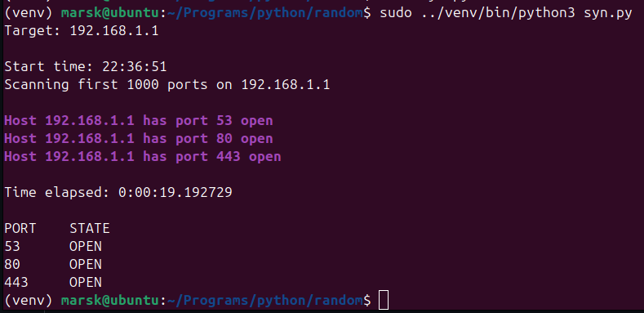Click the 'Scanning first 1000 ports' line

coord(167,85)
